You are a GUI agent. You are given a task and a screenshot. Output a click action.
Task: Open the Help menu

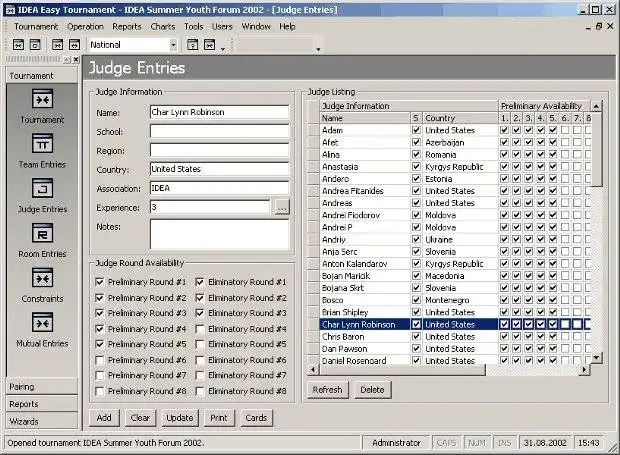click(x=287, y=26)
